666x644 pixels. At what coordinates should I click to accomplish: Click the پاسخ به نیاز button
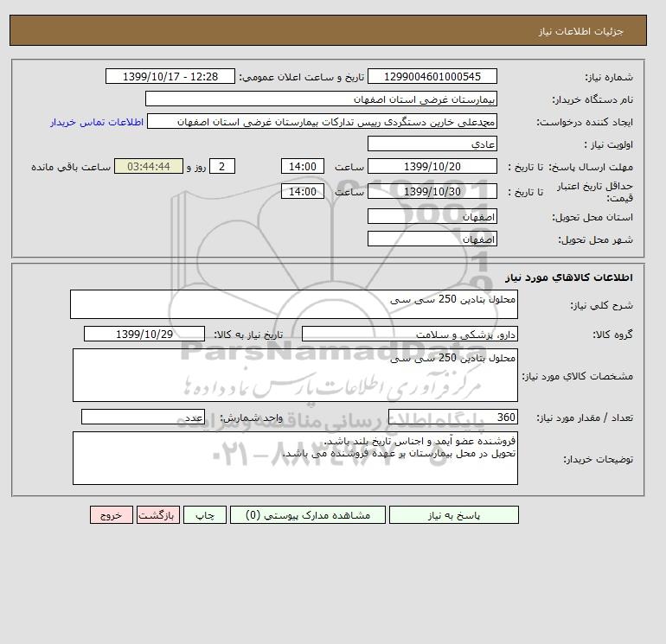(x=453, y=515)
